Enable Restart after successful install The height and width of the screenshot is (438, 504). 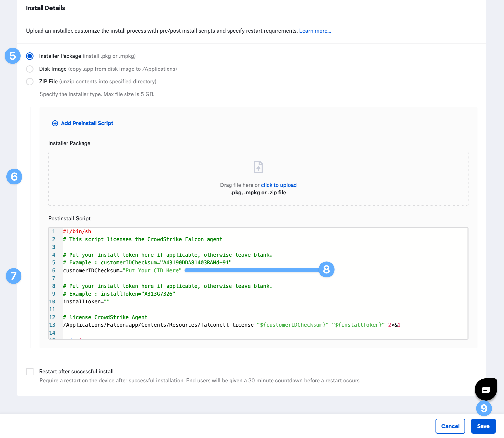(x=30, y=371)
